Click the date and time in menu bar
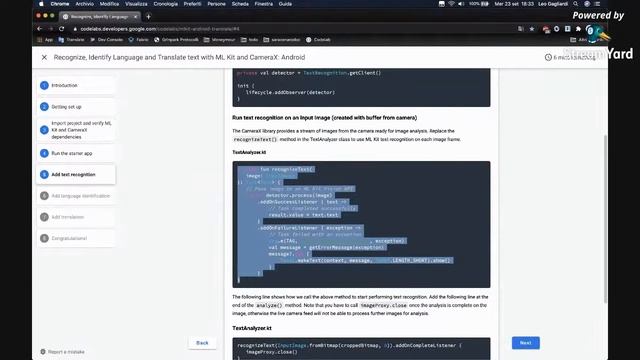Screen dimensions: 640x360 (514, 4)
